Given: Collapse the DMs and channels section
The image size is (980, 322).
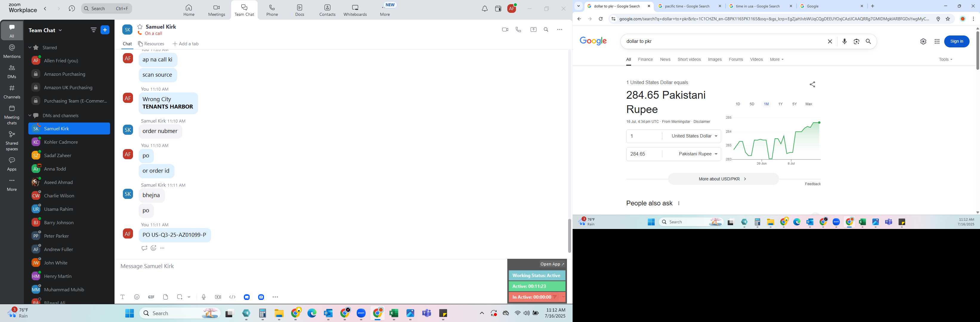Looking at the screenshot, I should [x=30, y=116].
